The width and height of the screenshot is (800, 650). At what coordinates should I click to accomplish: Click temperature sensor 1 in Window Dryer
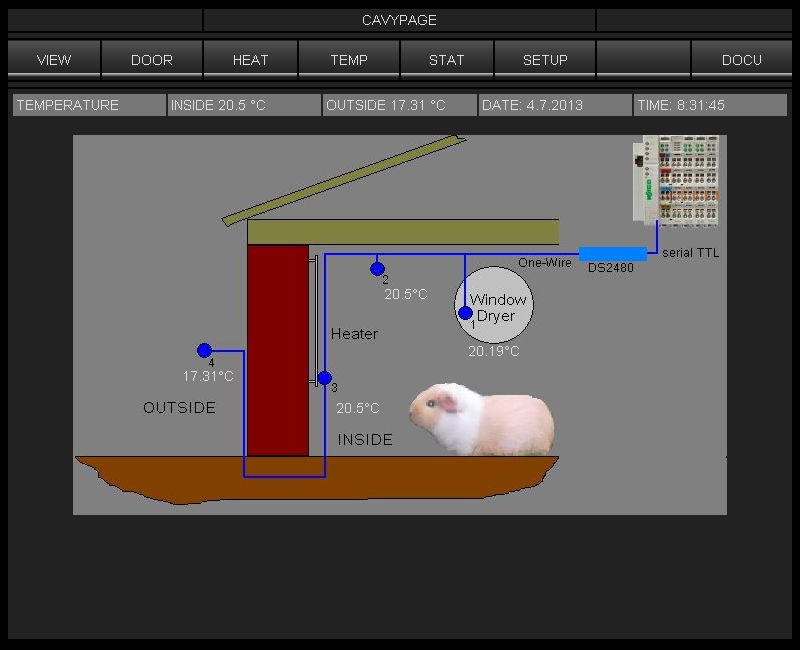pyautogui.click(x=465, y=313)
